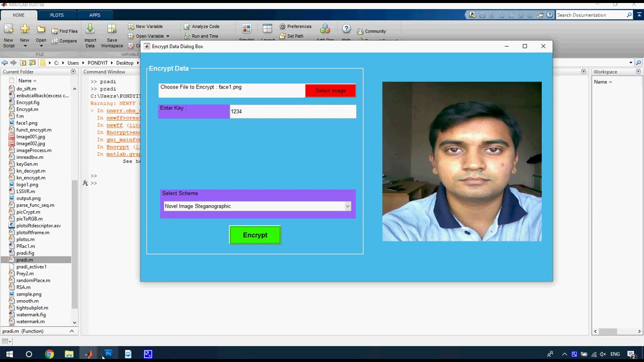Select RSA.m in Current Folder
This screenshot has height=362, width=644.
(23, 287)
